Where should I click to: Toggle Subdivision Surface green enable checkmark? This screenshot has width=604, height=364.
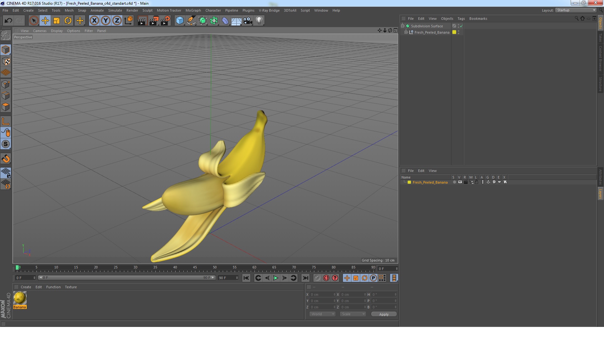[461, 26]
